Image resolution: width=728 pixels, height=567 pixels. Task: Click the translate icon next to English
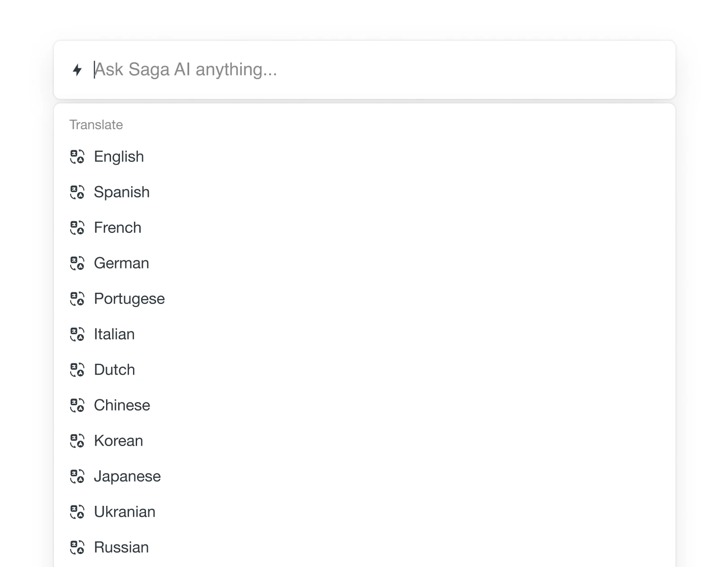tap(77, 157)
